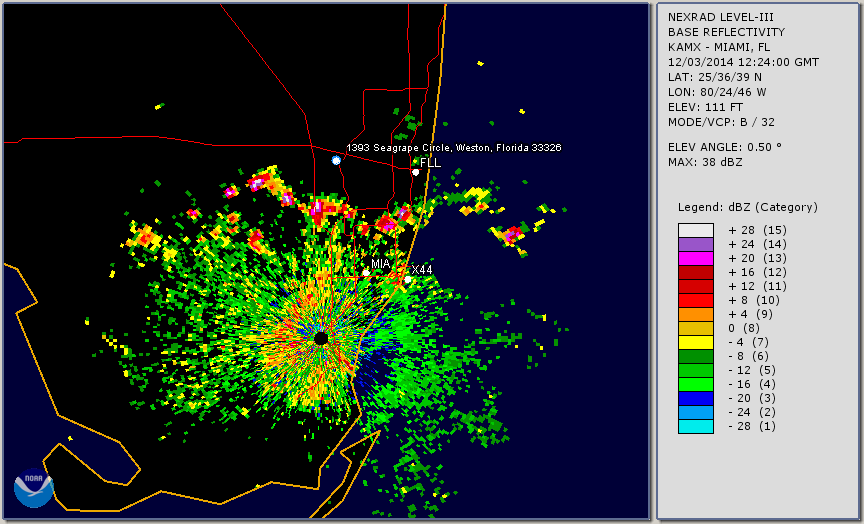Image resolution: width=864 pixels, height=524 pixels.
Task: Select the -12 (5) green legend swatch
Action: point(695,370)
